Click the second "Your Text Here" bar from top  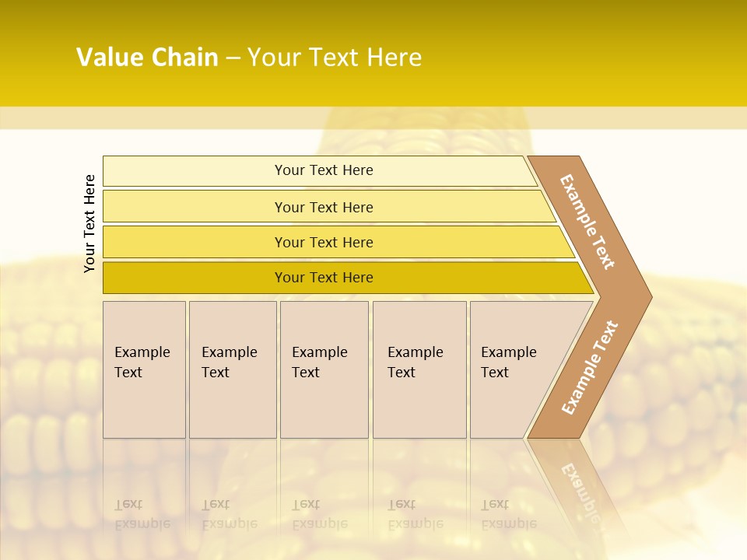point(323,207)
